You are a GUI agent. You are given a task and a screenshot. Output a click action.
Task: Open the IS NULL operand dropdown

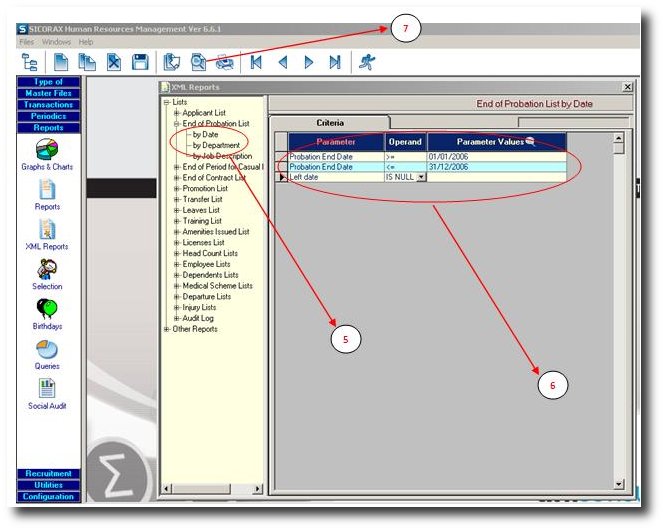click(421, 177)
